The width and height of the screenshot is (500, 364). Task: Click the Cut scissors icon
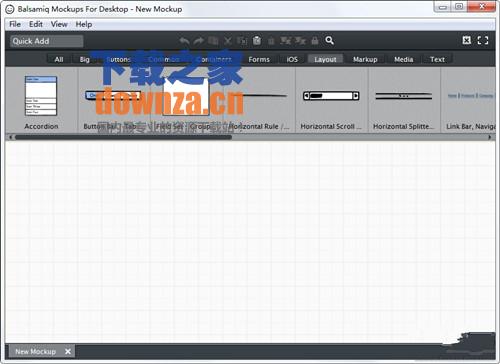pos(228,41)
